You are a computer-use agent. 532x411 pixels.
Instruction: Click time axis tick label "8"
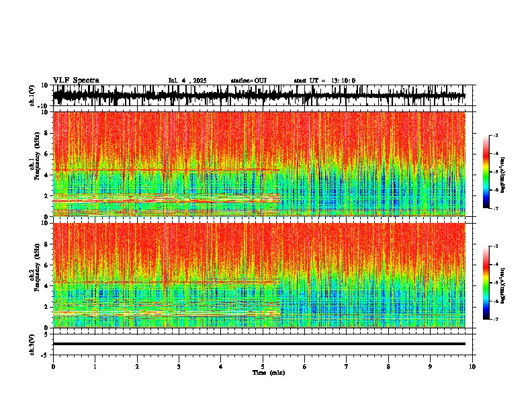point(388,367)
